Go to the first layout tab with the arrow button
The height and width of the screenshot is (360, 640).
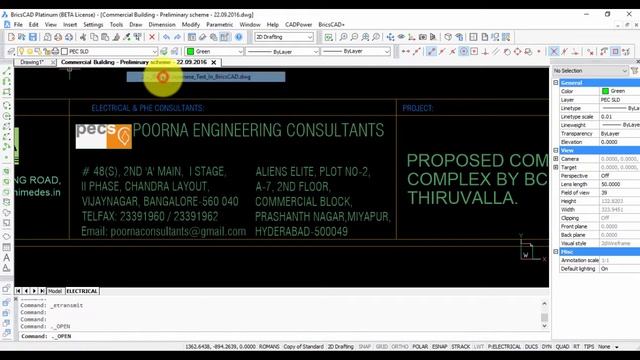18,291
